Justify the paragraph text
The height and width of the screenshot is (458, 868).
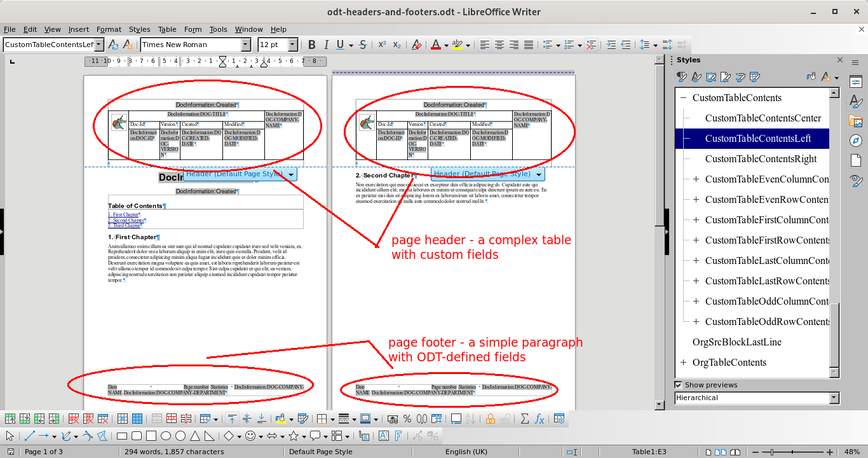(x=529, y=45)
